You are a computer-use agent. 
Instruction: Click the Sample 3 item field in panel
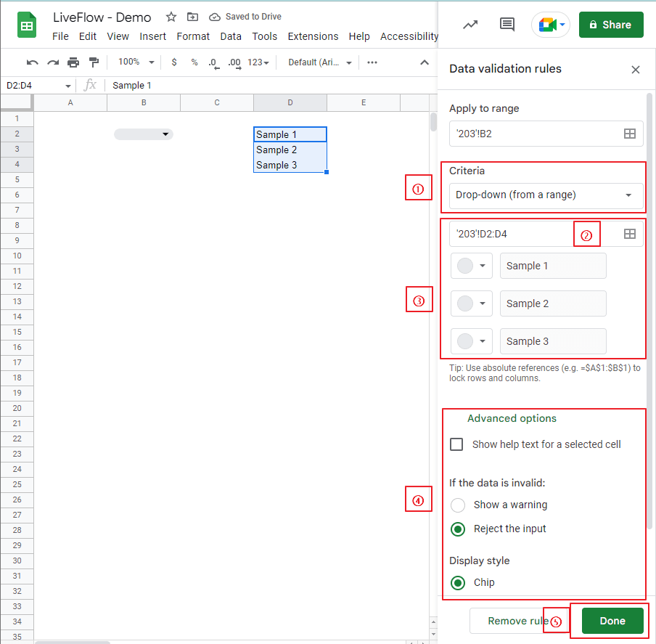553,341
